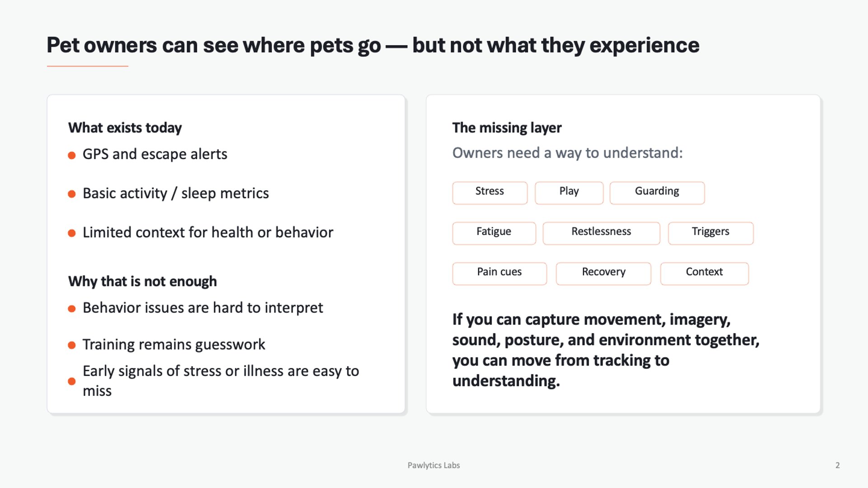Image resolution: width=868 pixels, height=488 pixels.
Task: Select 'Why that is not enough' heading
Action: (142, 282)
